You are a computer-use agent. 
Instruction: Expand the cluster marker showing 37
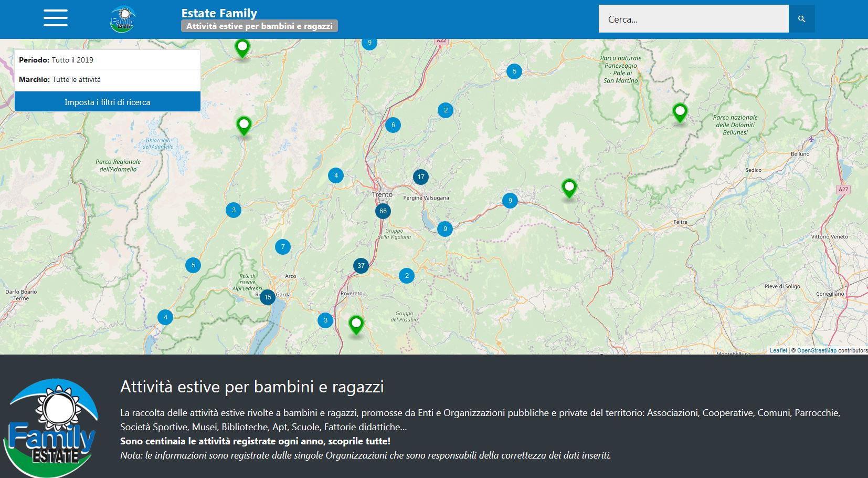tap(361, 266)
